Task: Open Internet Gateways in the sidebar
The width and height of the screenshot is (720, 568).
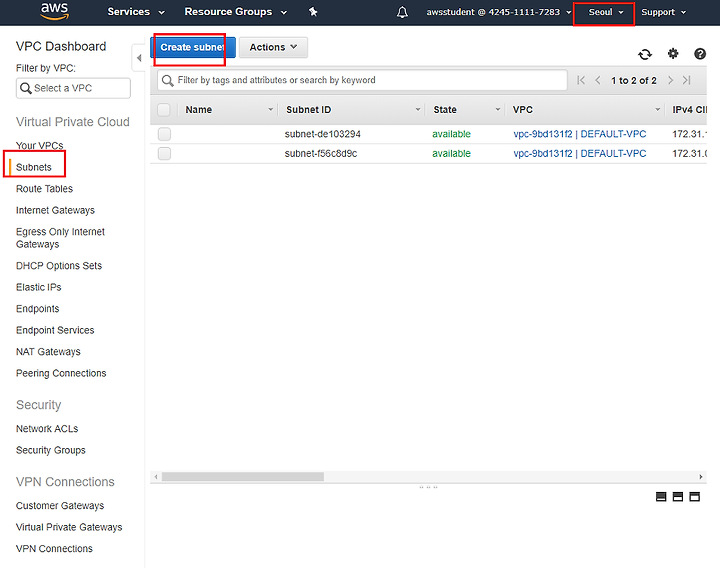Action: tap(55, 210)
